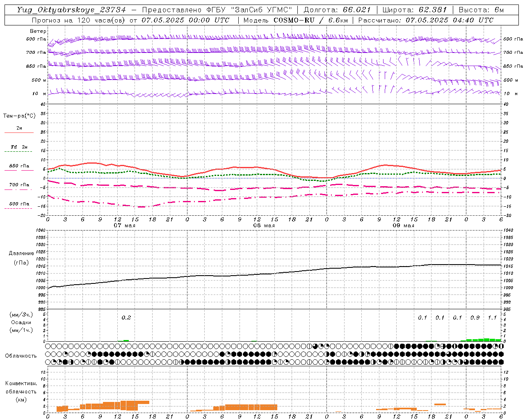Viewport: 525px width, 420px height.
Task: Click the '09 мая' date label
Action: tap(403, 226)
